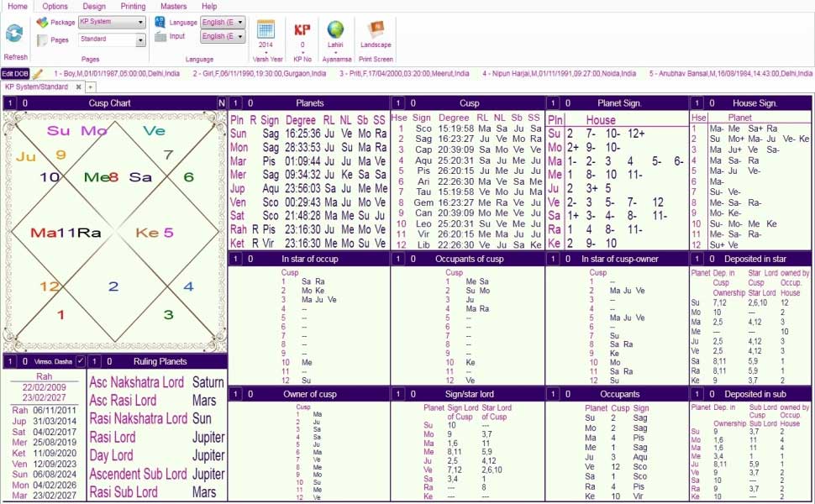The height and width of the screenshot is (504, 815).
Task: Click the Edit DOB button
Action: [15, 74]
